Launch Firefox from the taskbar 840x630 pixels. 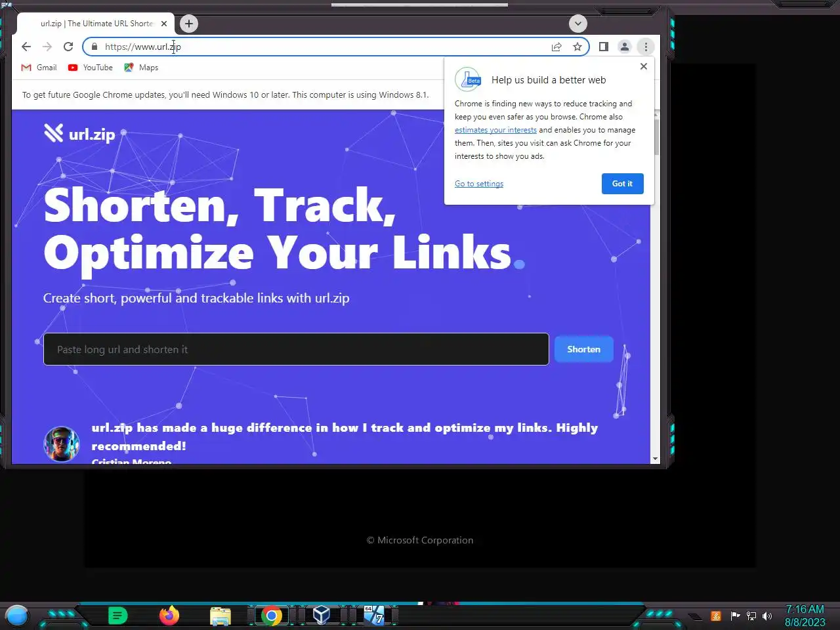pyautogui.click(x=169, y=616)
